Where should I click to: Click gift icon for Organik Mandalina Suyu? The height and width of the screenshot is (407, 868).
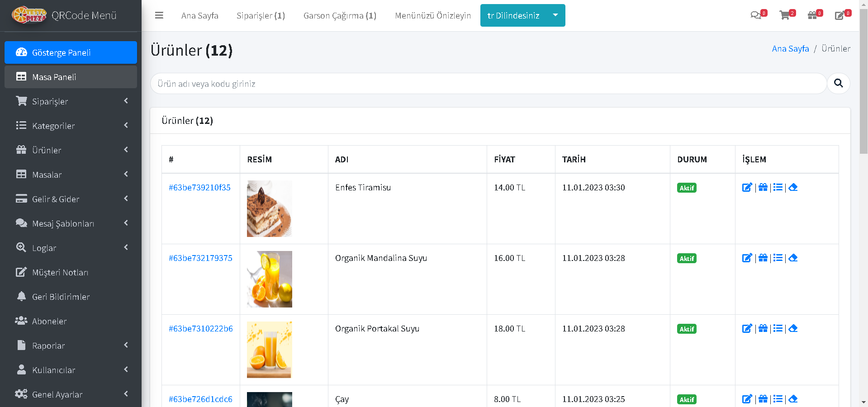pyautogui.click(x=763, y=258)
